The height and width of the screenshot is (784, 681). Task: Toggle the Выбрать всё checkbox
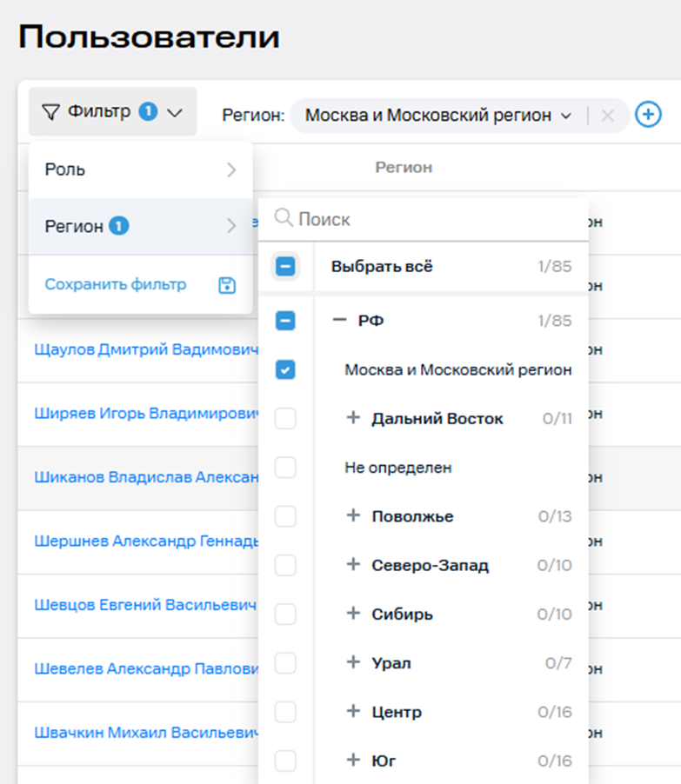click(x=285, y=267)
